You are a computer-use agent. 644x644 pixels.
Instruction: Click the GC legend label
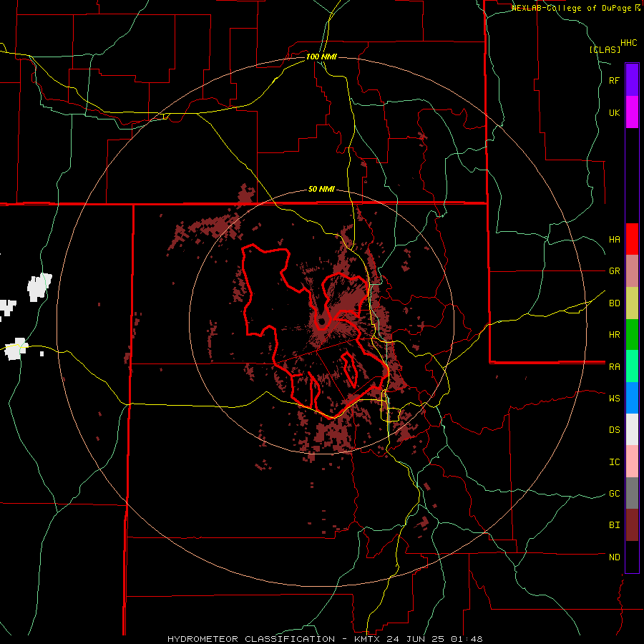click(x=614, y=494)
